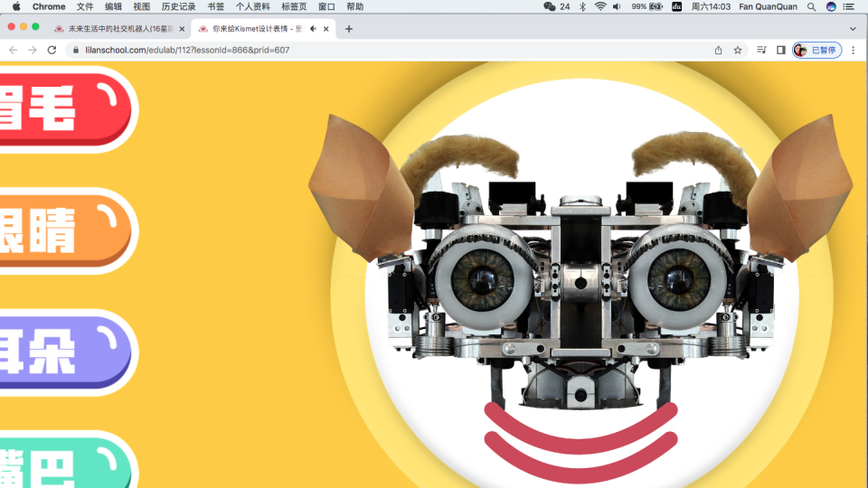Expand the tab search chevron
The width and height of the screenshot is (868, 488).
point(852,29)
